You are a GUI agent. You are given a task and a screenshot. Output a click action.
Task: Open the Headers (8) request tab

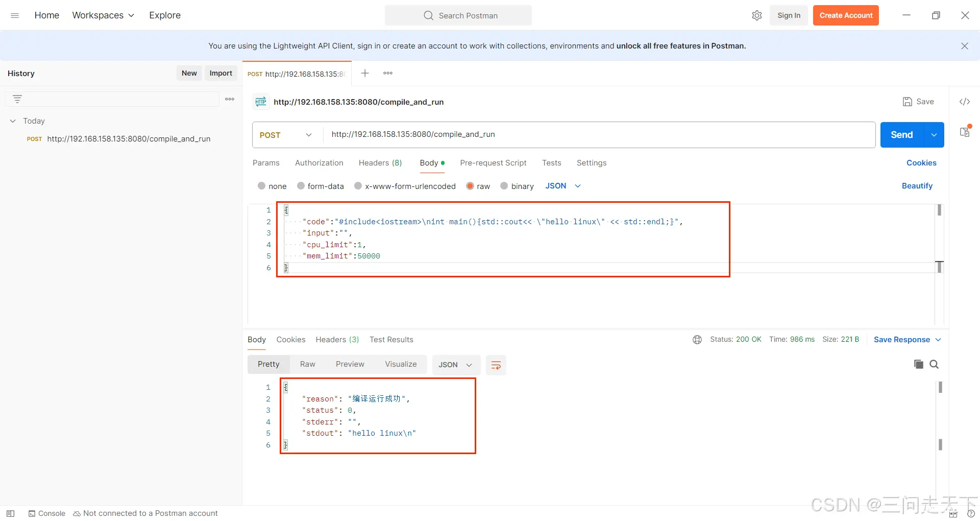[x=380, y=163]
